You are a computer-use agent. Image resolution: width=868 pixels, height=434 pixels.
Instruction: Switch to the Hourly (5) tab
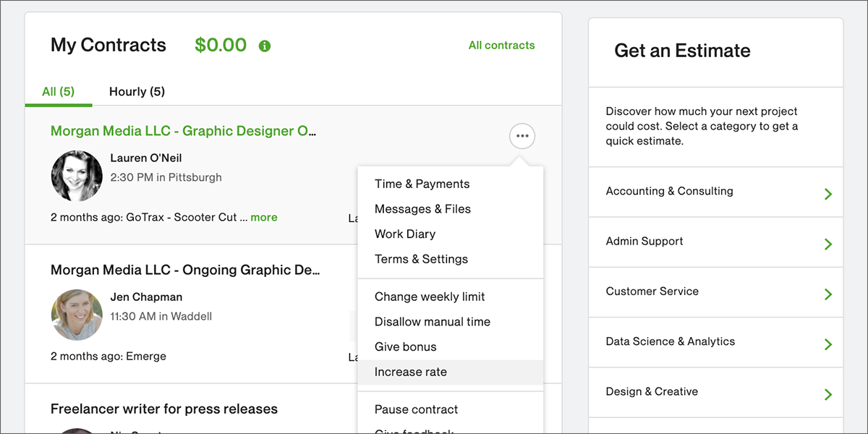137,92
